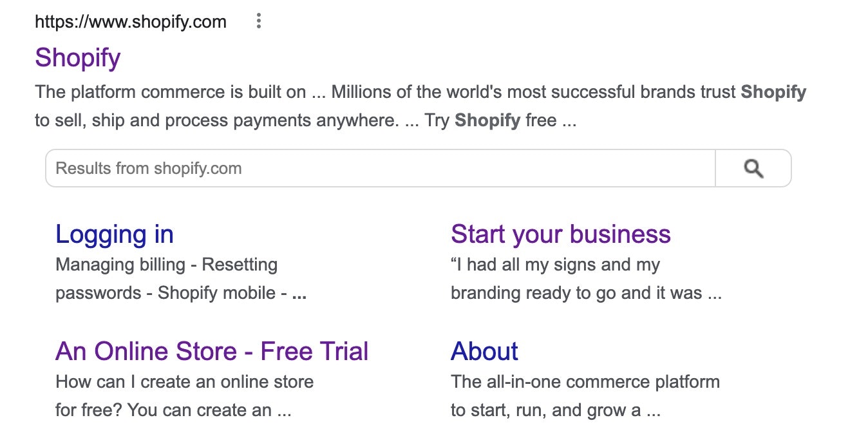Select "Shopify mobile" text in Logging in snippet

[x=216, y=293]
